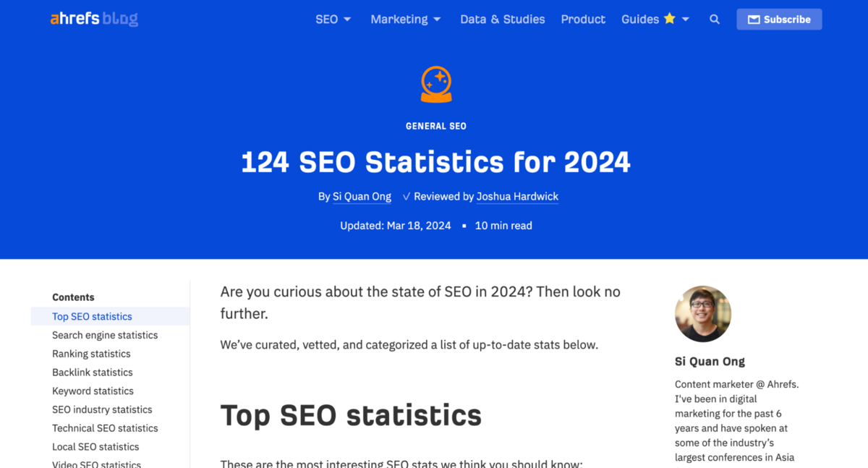Click the star icon beside Guides
The width and height of the screenshot is (868, 468).
click(x=670, y=19)
